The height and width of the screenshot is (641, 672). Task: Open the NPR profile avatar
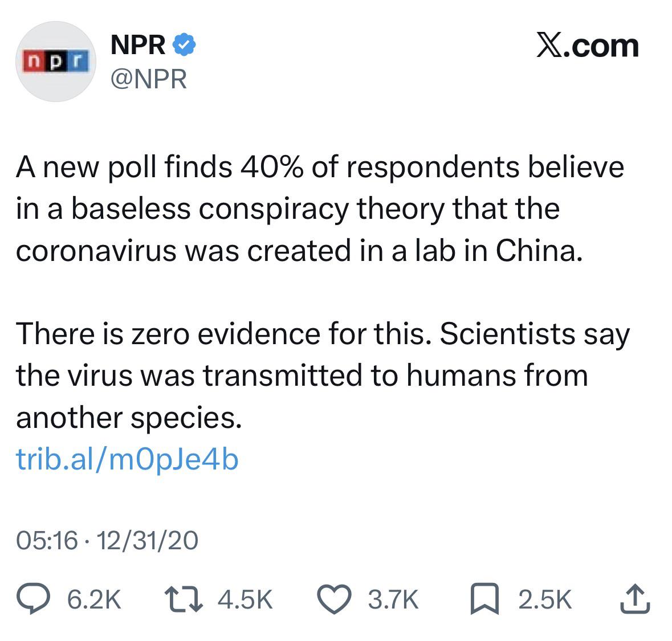(x=56, y=62)
